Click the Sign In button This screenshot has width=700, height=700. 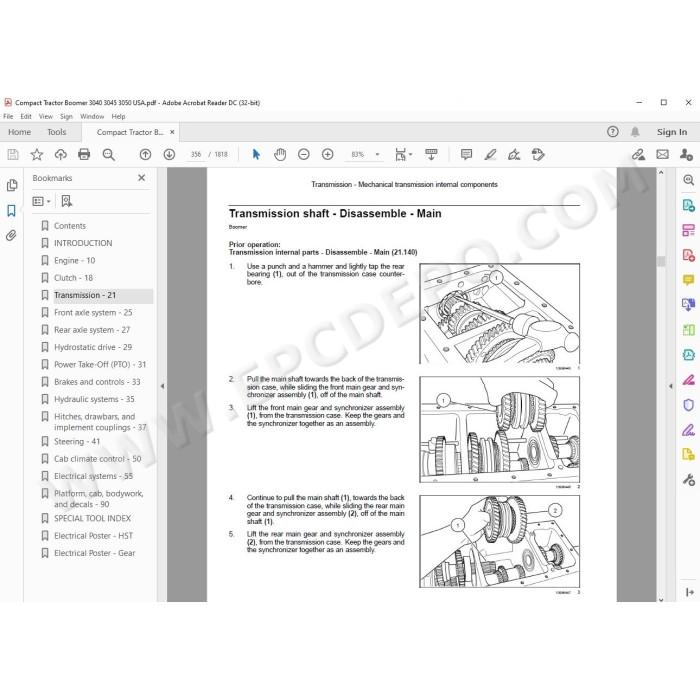coord(672,132)
